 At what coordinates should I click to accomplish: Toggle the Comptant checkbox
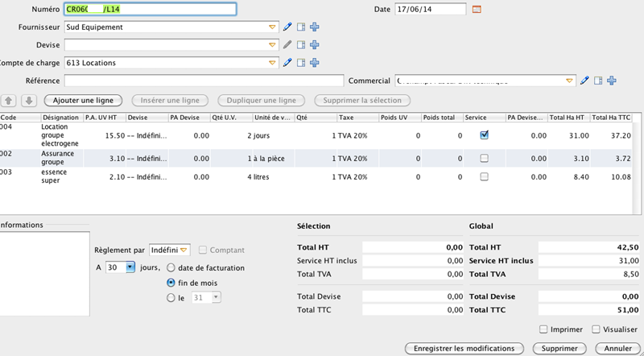203,250
